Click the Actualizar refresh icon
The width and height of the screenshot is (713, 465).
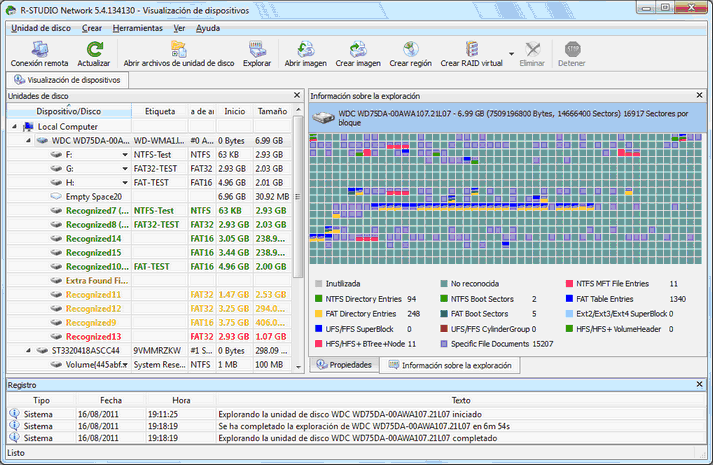94,49
